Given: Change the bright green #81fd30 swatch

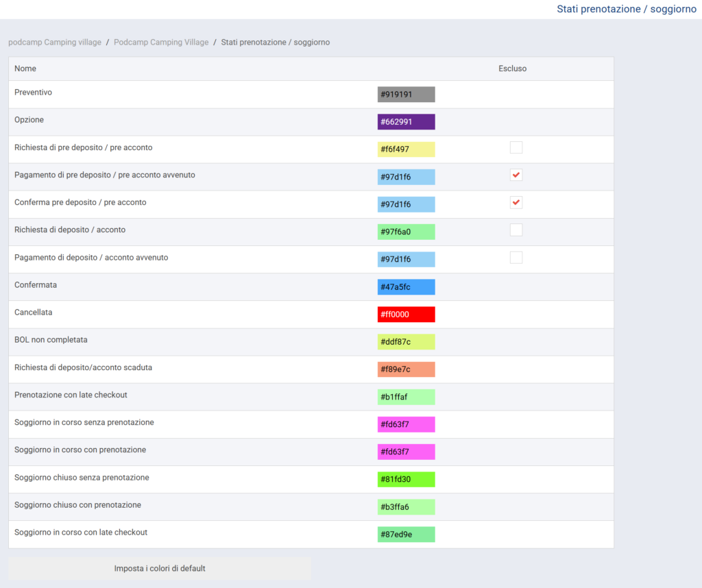Looking at the screenshot, I should point(406,480).
